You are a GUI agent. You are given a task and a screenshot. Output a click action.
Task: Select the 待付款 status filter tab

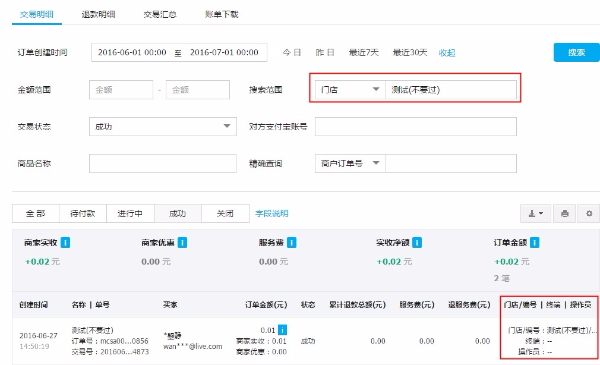83,213
